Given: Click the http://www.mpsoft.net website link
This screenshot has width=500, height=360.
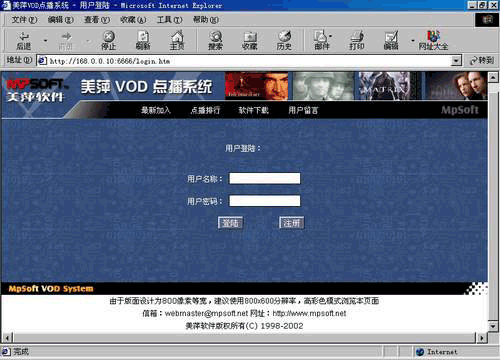Looking at the screenshot, I should pyautogui.click(x=309, y=313).
